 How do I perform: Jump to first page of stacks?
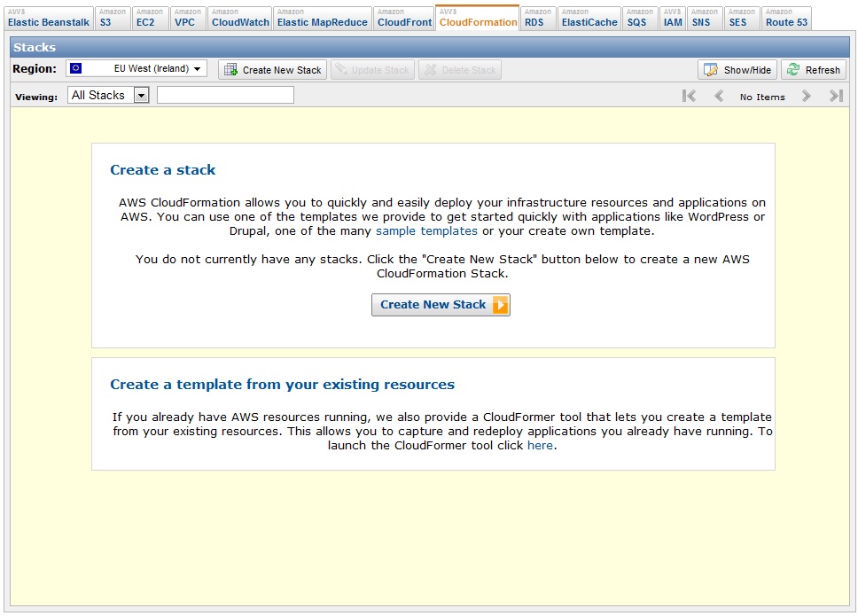(x=689, y=97)
